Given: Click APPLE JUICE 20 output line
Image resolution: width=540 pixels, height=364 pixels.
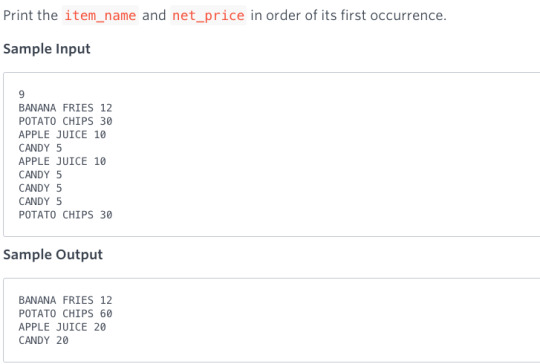Looking at the screenshot, I should click(62, 327).
